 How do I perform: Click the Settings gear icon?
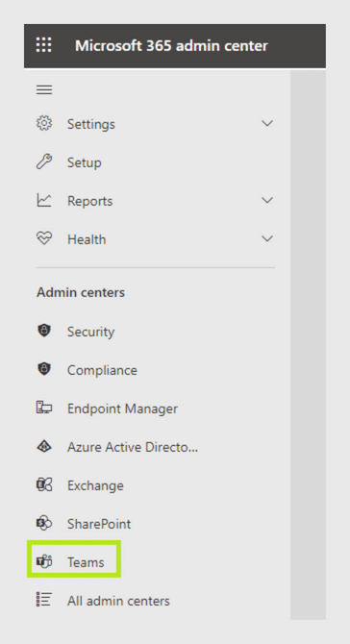pos(44,124)
